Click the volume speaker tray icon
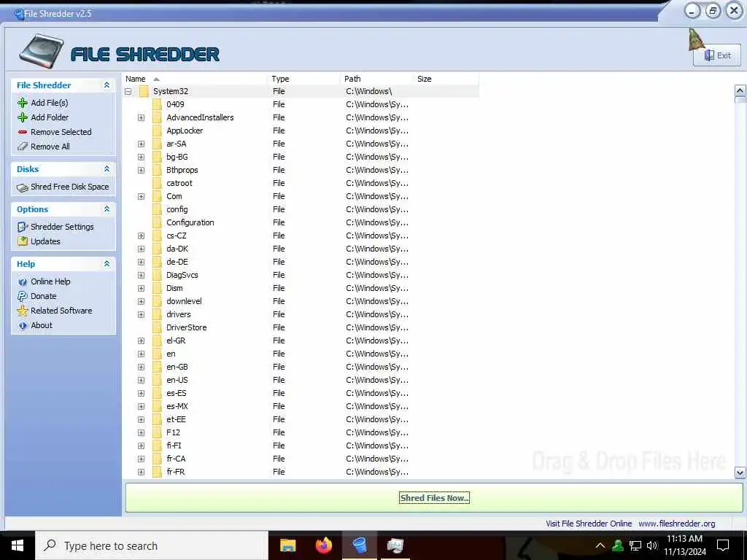This screenshot has height=560, width=747. (651, 545)
